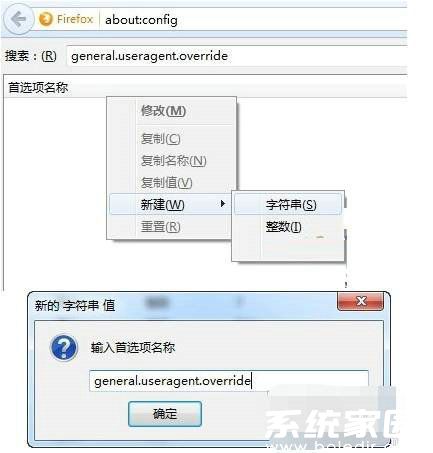Click the browser back arrow button
Image resolution: width=433 pixels, height=453 pixels.
tap(18, 19)
